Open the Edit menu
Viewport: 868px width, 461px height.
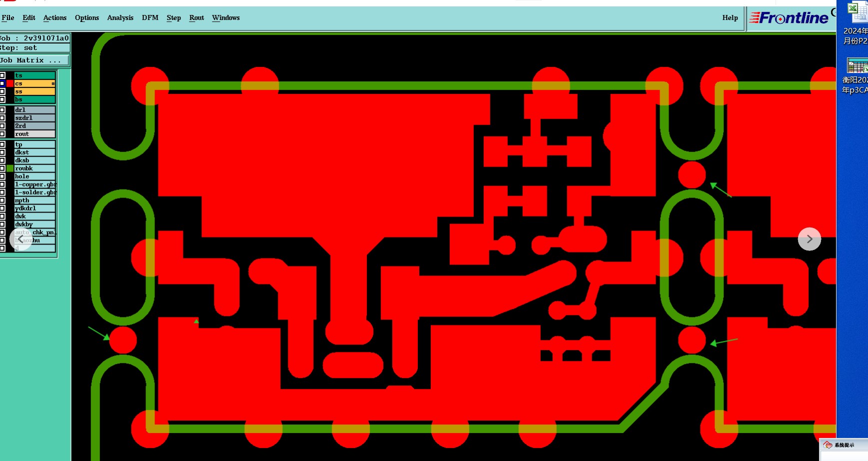pos(29,17)
